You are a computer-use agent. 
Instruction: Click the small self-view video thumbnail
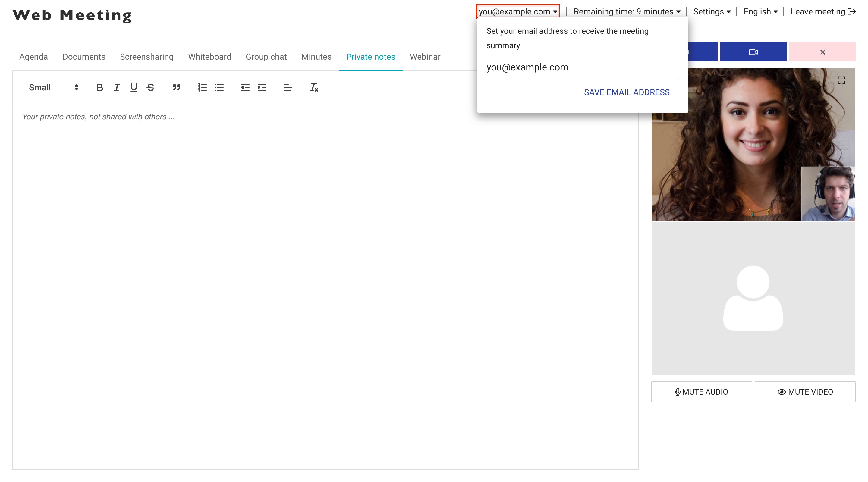coord(828,194)
